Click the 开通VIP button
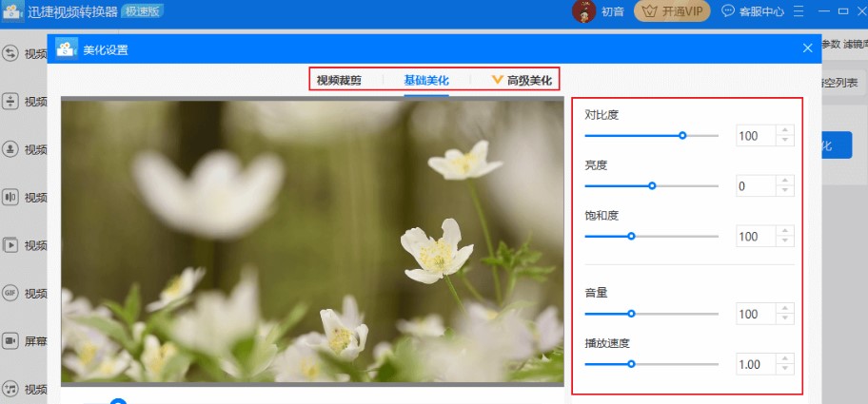Screen dimensions: 868x404 673,11
